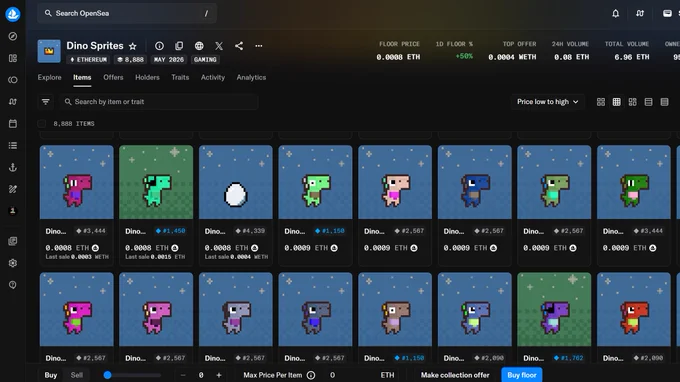Open the more options ellipsis menu
Screen dimensions: 680x382
[x=258, y=46]
